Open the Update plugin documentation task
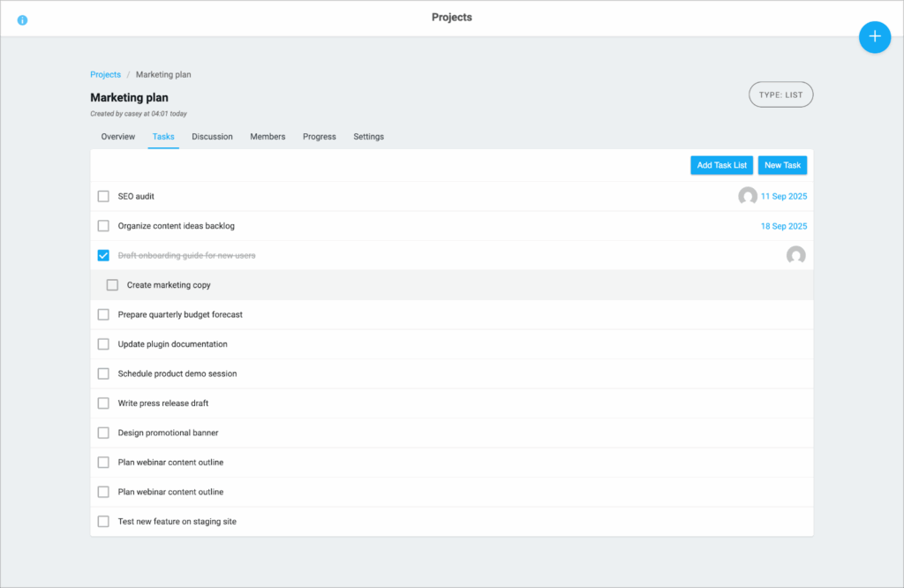The image size is (904, 588). [172, 344]
